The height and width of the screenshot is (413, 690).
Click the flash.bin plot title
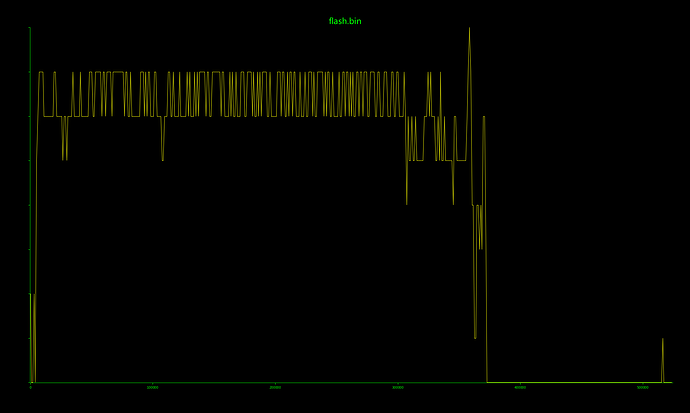[x=345, y=21]
